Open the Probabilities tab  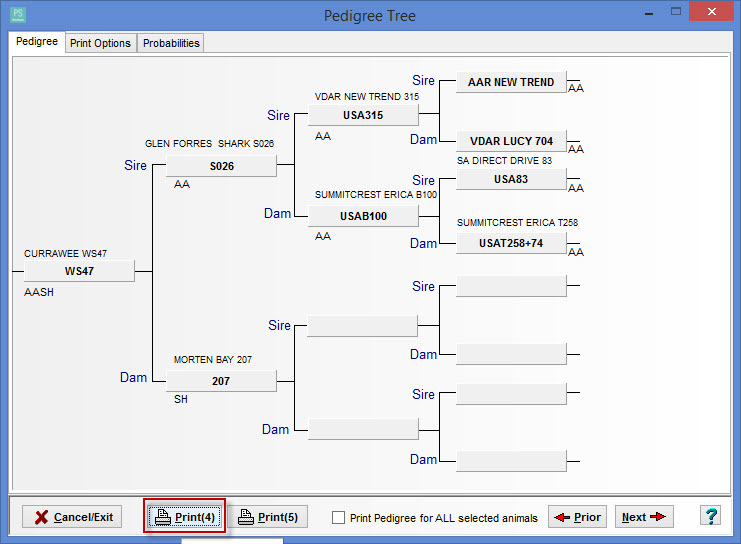171,43
